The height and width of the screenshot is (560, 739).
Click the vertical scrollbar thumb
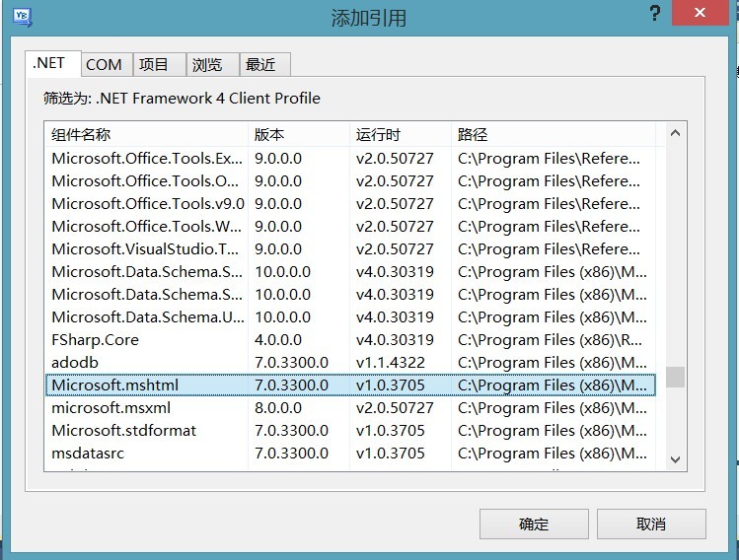[x=675, y=377]
